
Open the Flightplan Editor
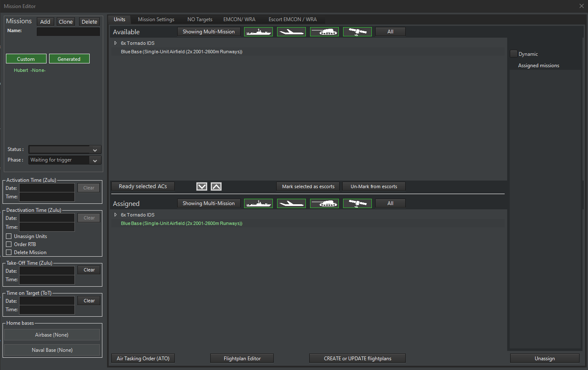(242, 359)
